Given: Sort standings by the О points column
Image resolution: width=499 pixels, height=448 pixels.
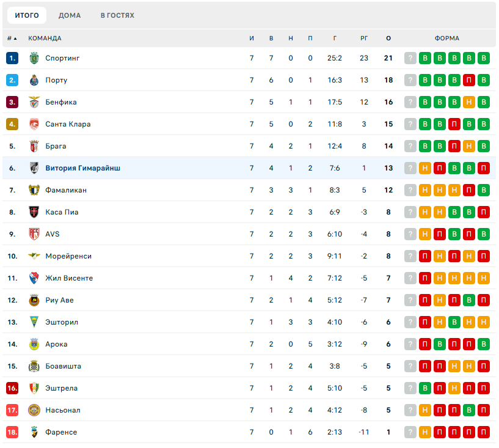Looking at the screenshot, I should point(388,38).
